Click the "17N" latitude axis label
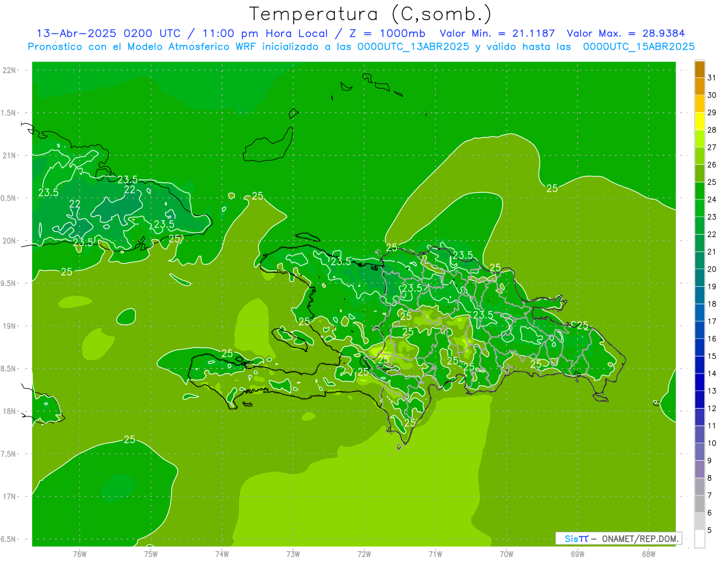The width and height of the screenshot is (728, 562). [9, 497]
